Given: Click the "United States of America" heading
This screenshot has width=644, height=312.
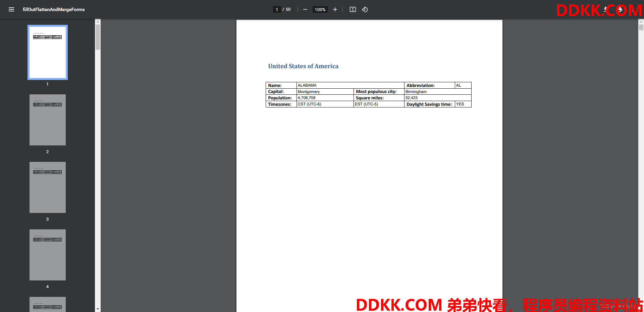Looking at the screenshot, I should pyautogui.click(x=303, y=66).
